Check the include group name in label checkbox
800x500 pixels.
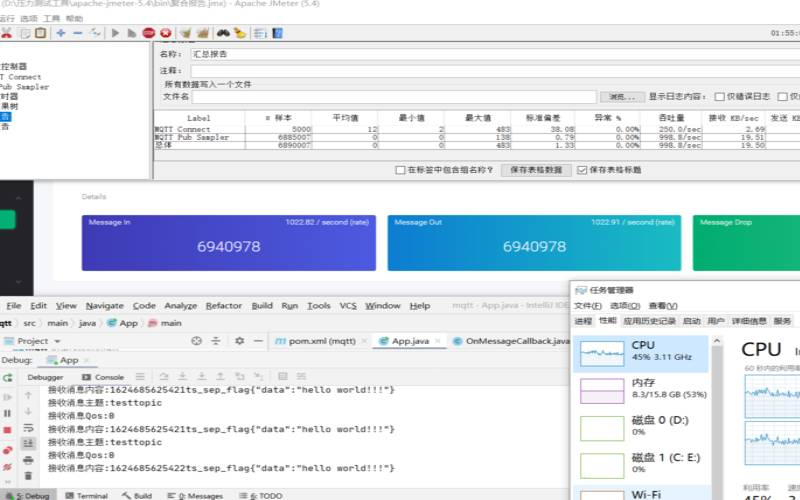point(401,170)
